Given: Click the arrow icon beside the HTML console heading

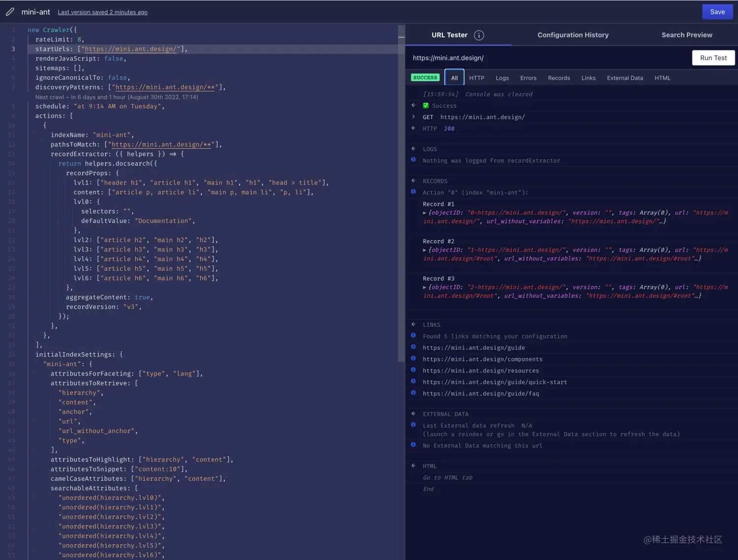Looking at the screenshot, I should (413, 465).
